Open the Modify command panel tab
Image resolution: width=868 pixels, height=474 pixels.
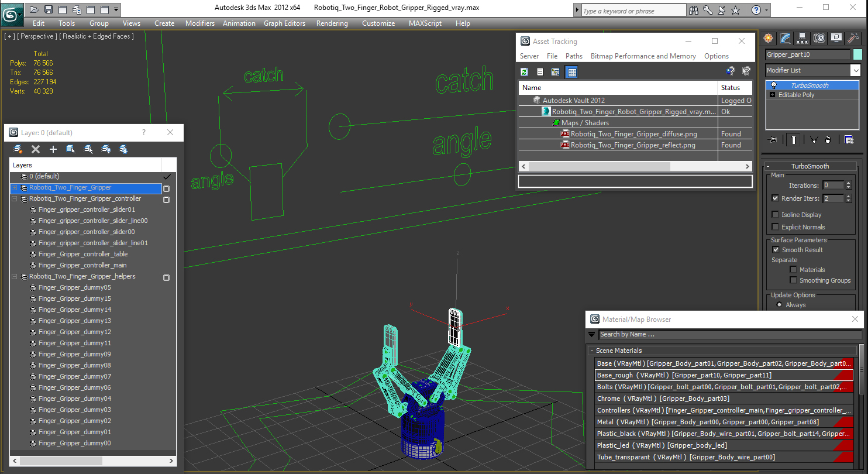[x=786, y=38]
